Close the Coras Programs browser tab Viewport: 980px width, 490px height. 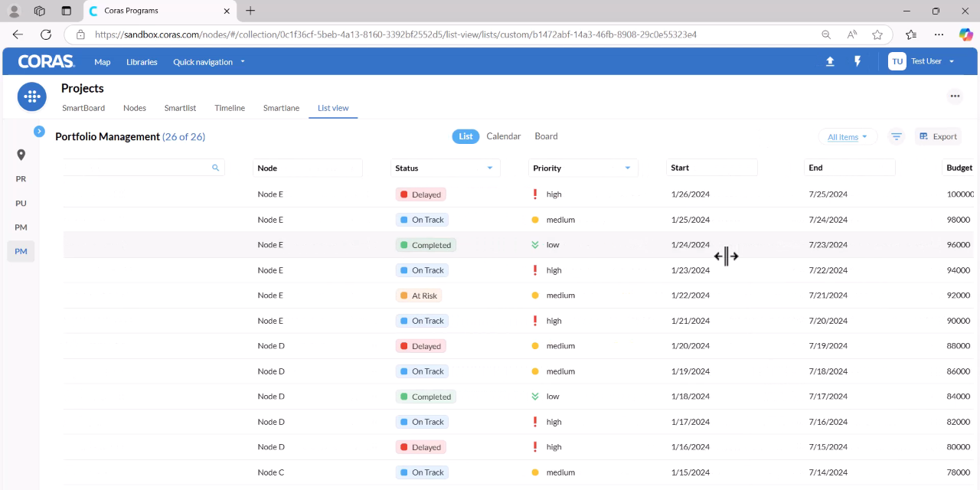pyautogui.click(x=226, y=11)
